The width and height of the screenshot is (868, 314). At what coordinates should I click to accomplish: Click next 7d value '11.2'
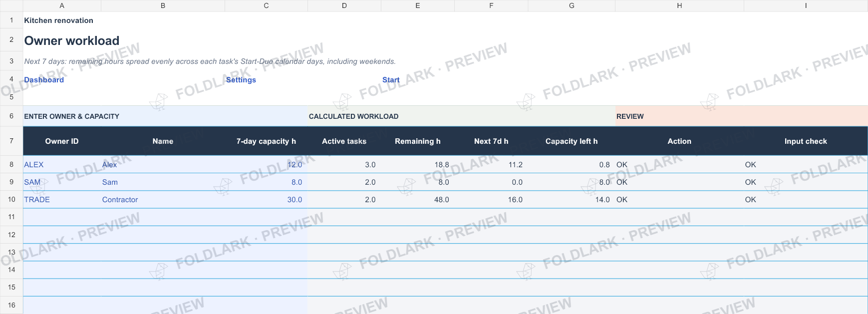pos(516,165)
